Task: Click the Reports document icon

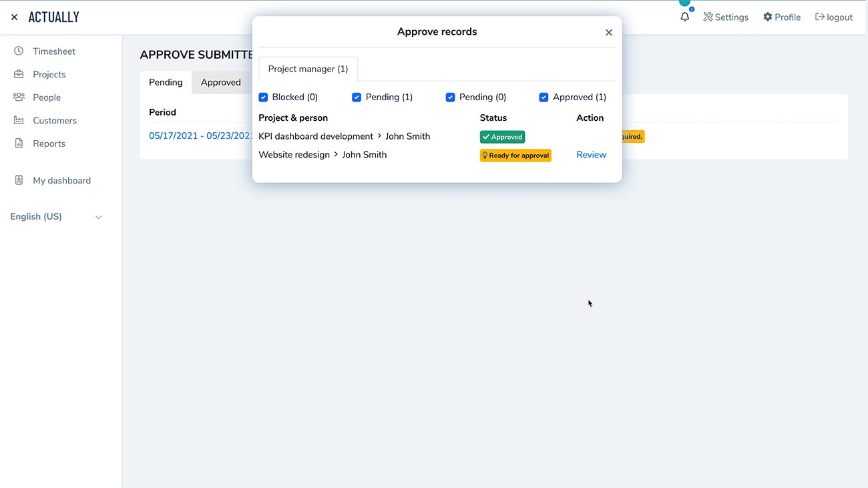Action: point(19,144)
